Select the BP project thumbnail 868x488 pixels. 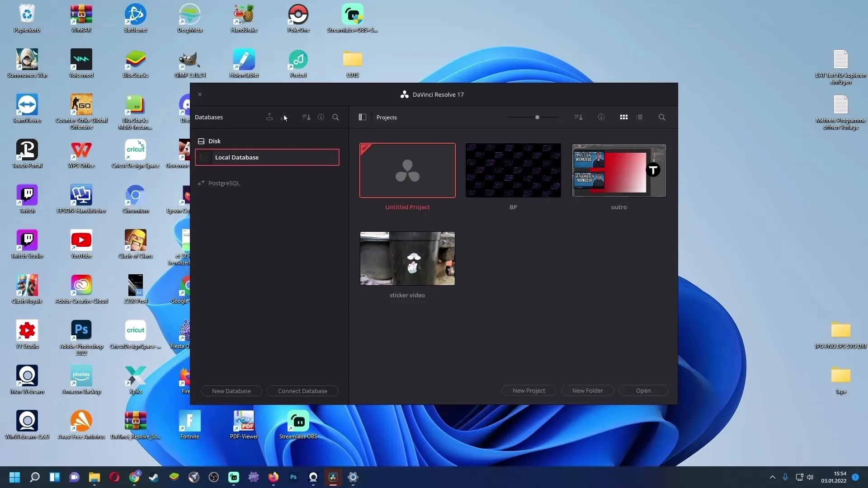click(513, 170)
